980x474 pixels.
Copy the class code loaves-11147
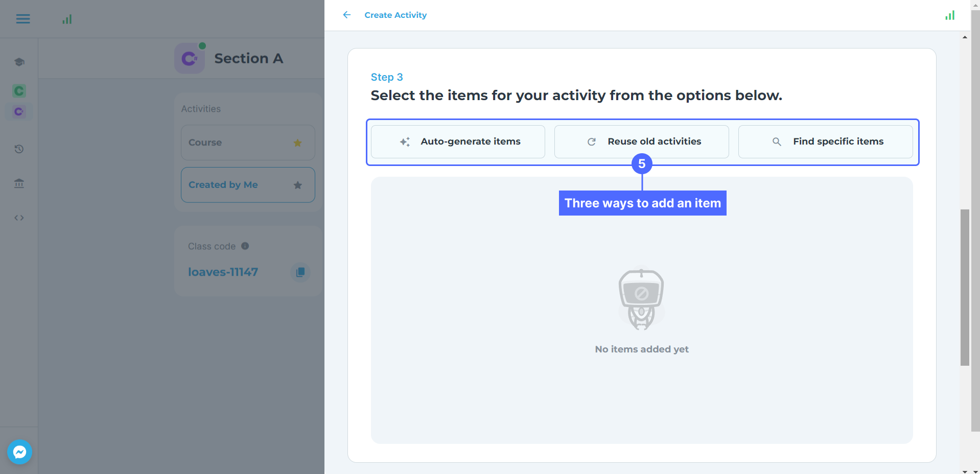point(300,272)
